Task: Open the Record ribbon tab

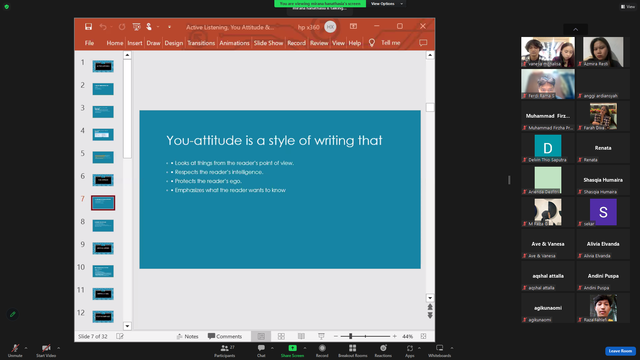Action: pos(296,43)
